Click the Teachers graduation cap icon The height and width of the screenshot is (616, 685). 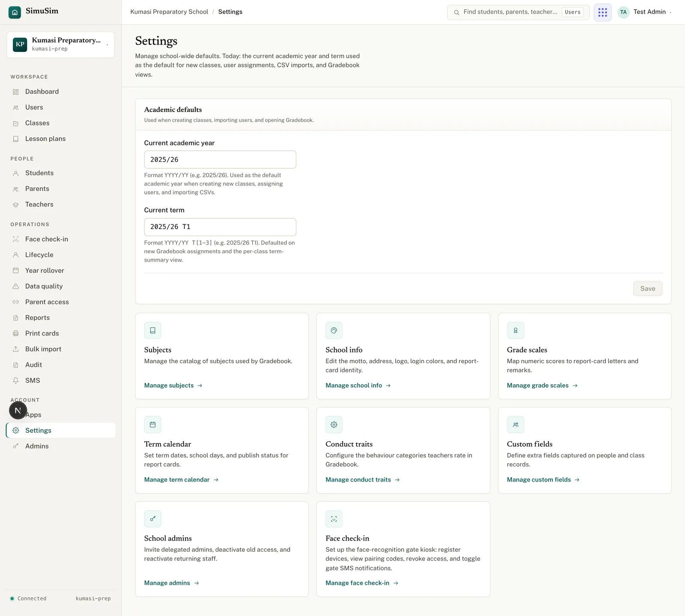[x=16, y=205]
